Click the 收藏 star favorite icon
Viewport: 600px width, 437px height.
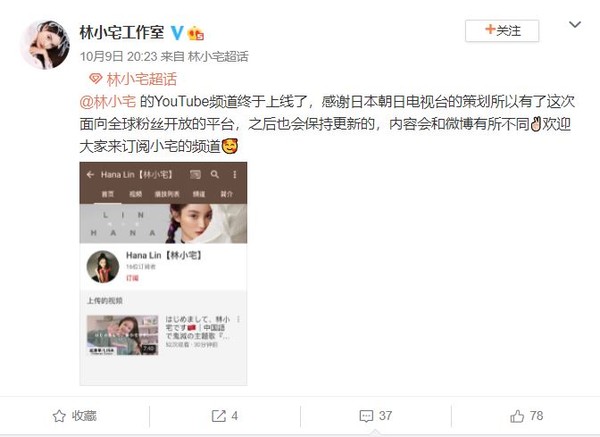pos(59,416)
